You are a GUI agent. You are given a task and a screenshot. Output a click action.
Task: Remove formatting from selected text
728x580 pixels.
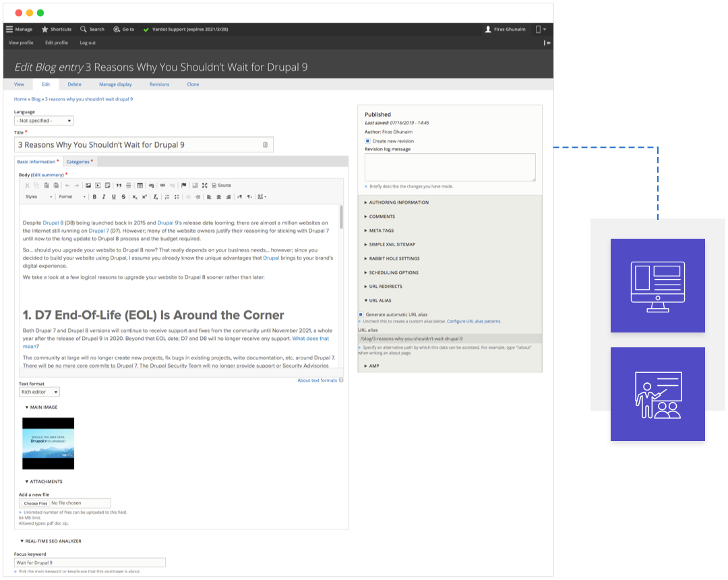pos(156,197)
